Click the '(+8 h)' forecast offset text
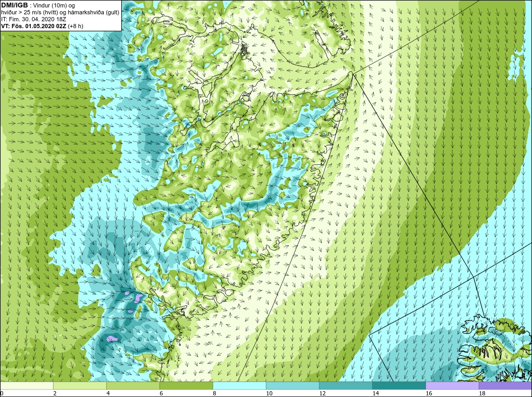The image size is (532, 397). [76, 26]
